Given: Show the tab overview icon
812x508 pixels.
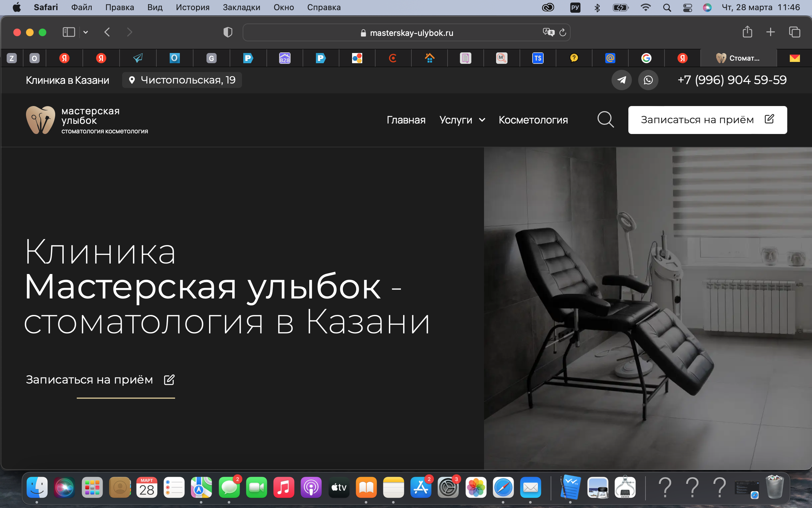Looking at the screenshot, I should [x=795, y=32].
